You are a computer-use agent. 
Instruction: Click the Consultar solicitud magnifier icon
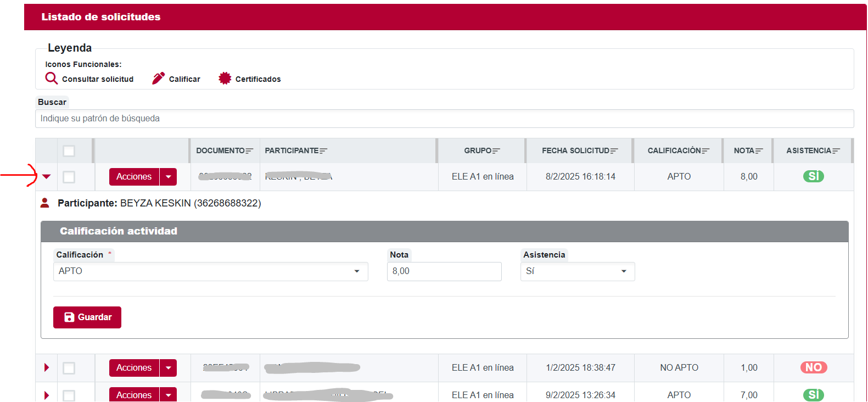tap(51, 79)
